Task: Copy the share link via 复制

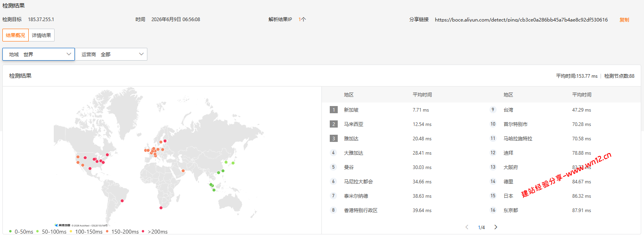Action: point(624,20)
